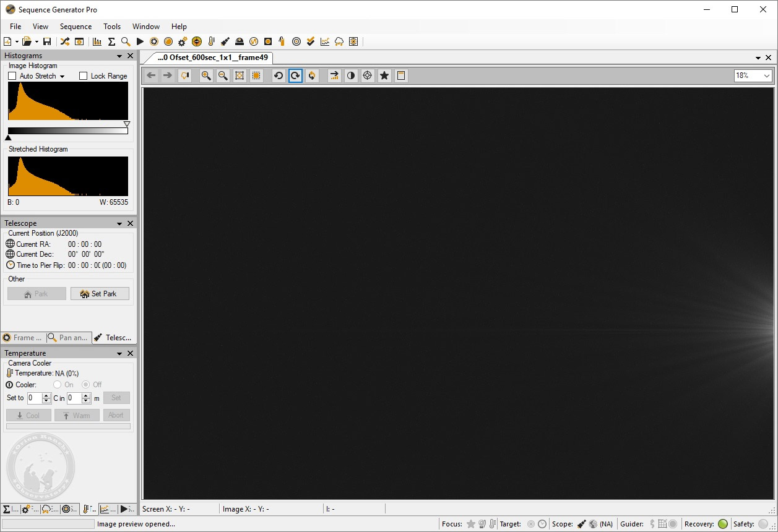Enable the Auto Stretch checkbox
This screenshot has height=532, width=778.
click(12, 76)
